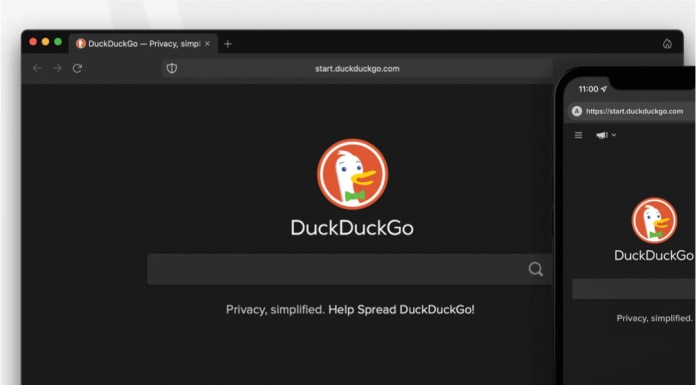This screenshot has height=385, width=696.
Task: Click the Fire button in top-right corner
Action: click(667, 44)
